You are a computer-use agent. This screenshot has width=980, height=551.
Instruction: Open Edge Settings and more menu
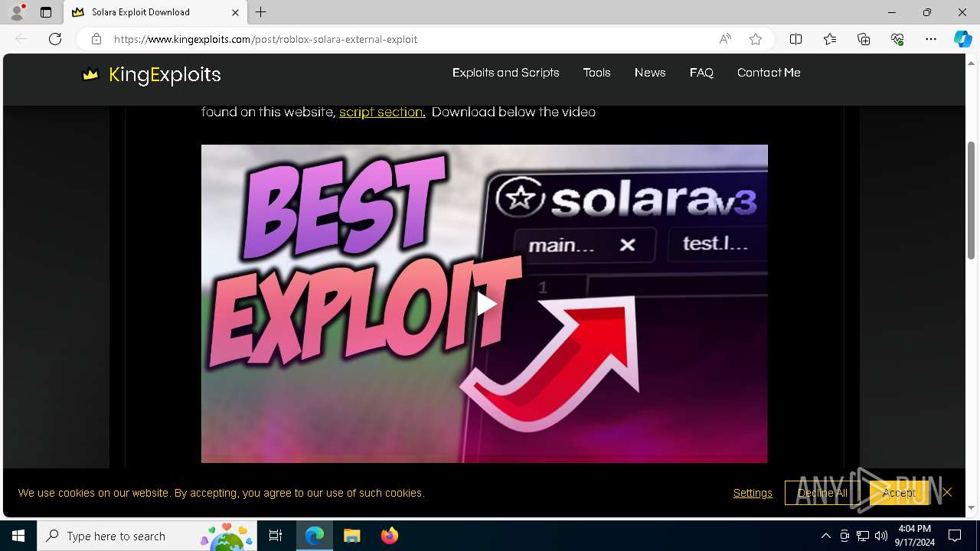pos(931,39)
